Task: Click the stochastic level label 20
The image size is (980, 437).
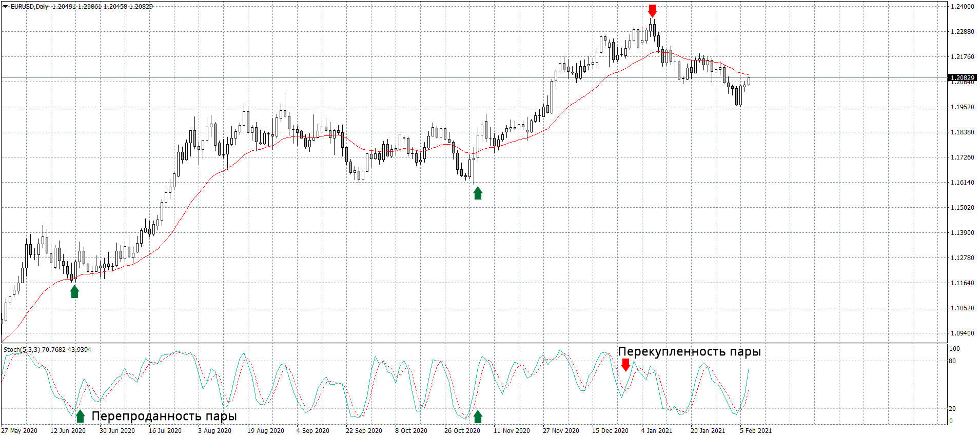Action: tap(952, 409)
